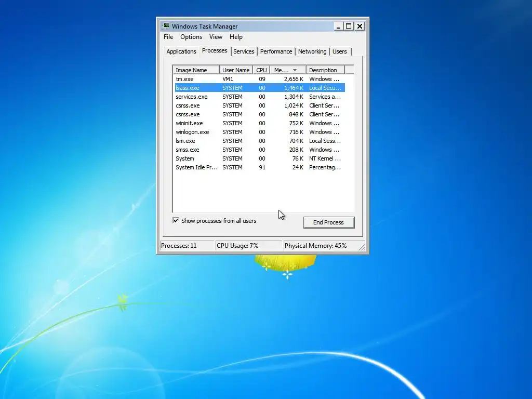Viewport: 532px width, 399px height.
Task: Select the services.exe process row
Action: click(x=260, y=97)
